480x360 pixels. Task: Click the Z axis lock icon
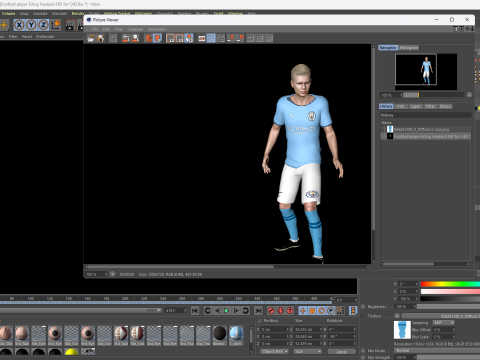43,25
